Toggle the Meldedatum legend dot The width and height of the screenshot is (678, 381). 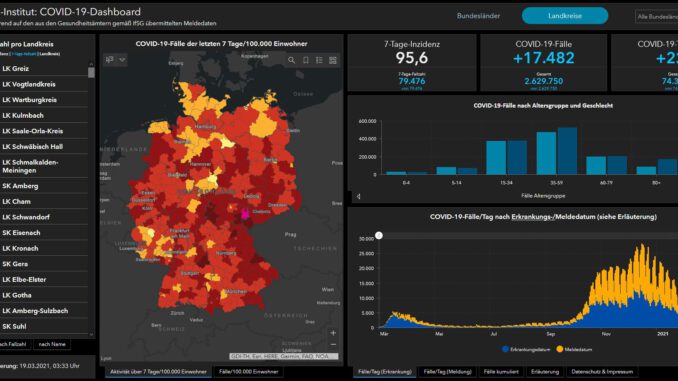pos(560,349)
